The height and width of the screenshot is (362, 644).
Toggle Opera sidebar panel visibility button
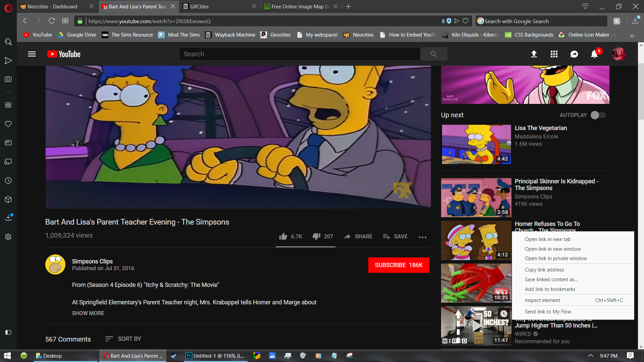coord(8,332)
